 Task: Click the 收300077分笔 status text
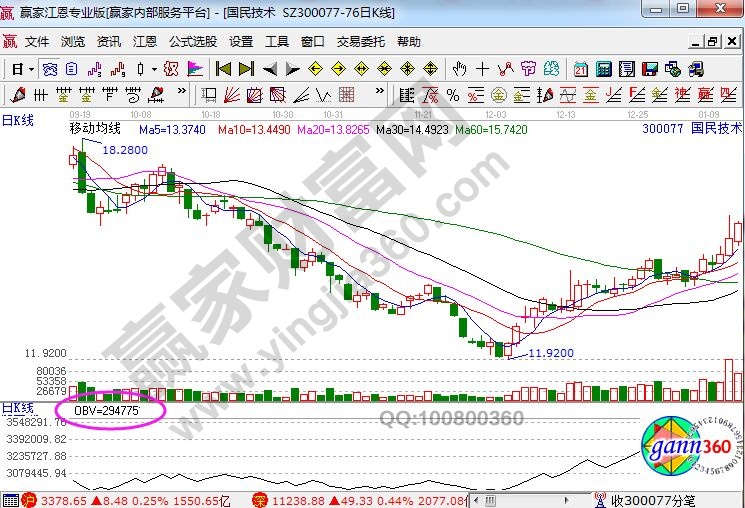(x=654, y=499)
